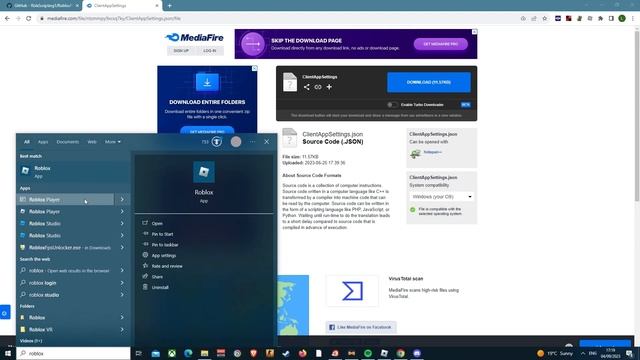Viewport: 640px width, 360px height.
Task: Click the MediaFire logo
Action: point(194,38)
